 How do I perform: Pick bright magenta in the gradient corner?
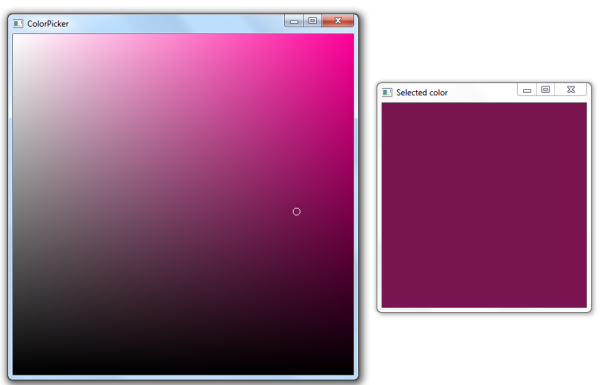[352, 36]
